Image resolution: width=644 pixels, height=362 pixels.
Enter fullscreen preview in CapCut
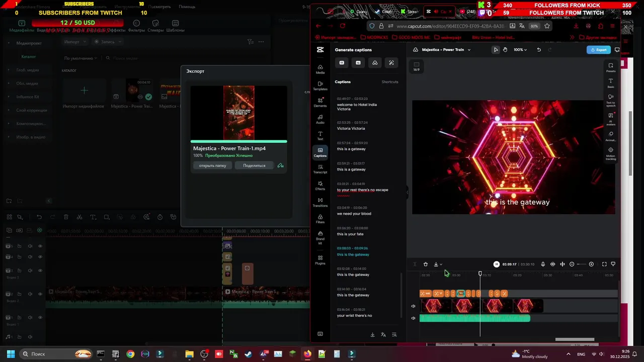click(x=604, y=264)
